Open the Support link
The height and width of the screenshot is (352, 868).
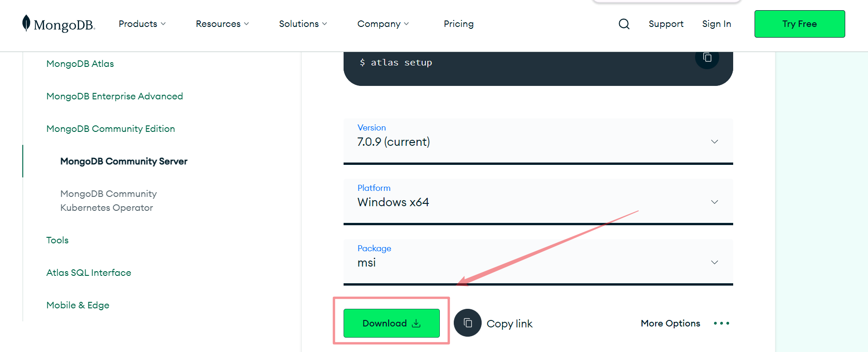[x=666, y=24]
